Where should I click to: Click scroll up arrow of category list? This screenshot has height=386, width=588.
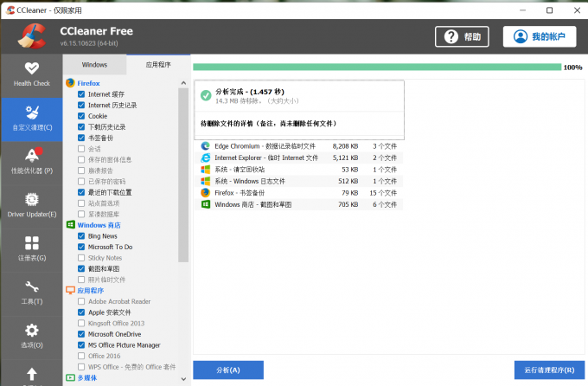click(183, 83)
